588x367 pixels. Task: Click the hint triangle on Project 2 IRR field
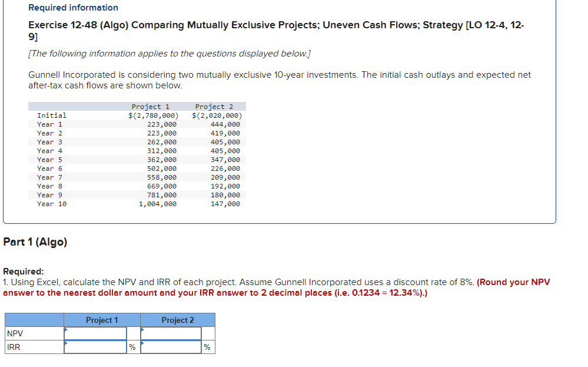pyautogui.click(x=141, y=343)
